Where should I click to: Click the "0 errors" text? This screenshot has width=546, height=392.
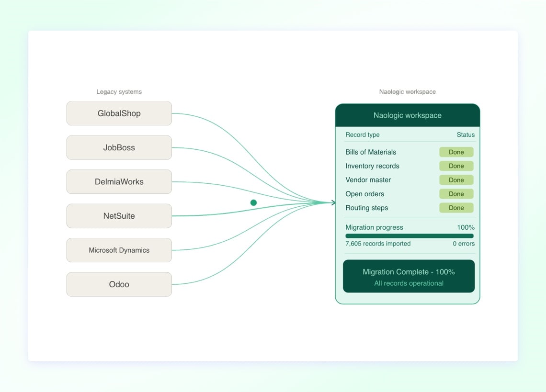[464, 244]
